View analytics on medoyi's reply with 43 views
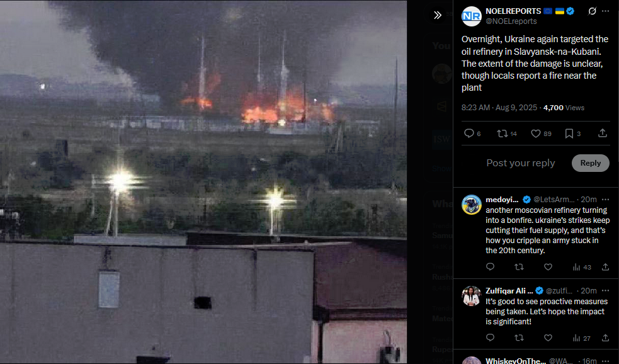 [581, 267]
